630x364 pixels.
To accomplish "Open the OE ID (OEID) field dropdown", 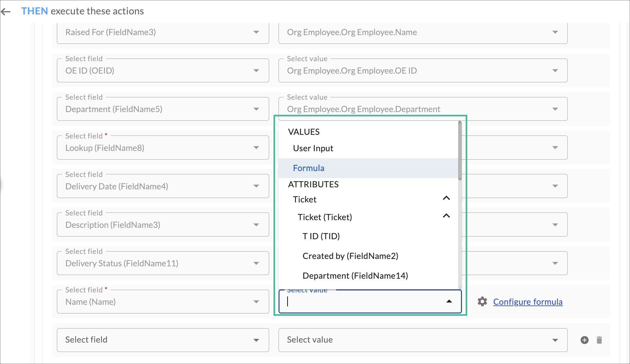I will pos(163,71).
